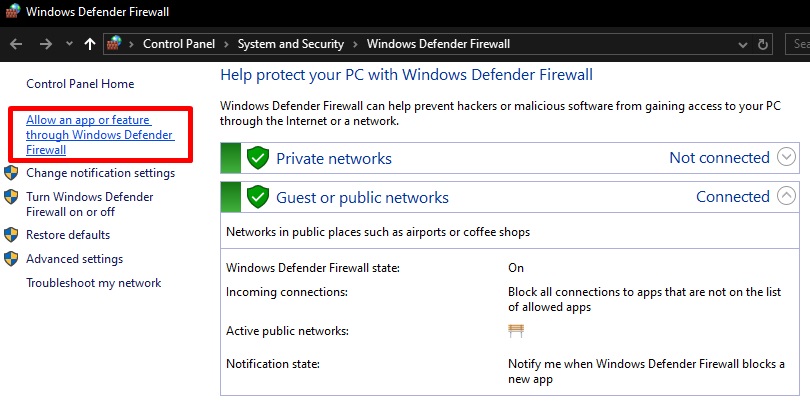
Task: Click the Refresh button in address bar
Action: coord(765,44)
